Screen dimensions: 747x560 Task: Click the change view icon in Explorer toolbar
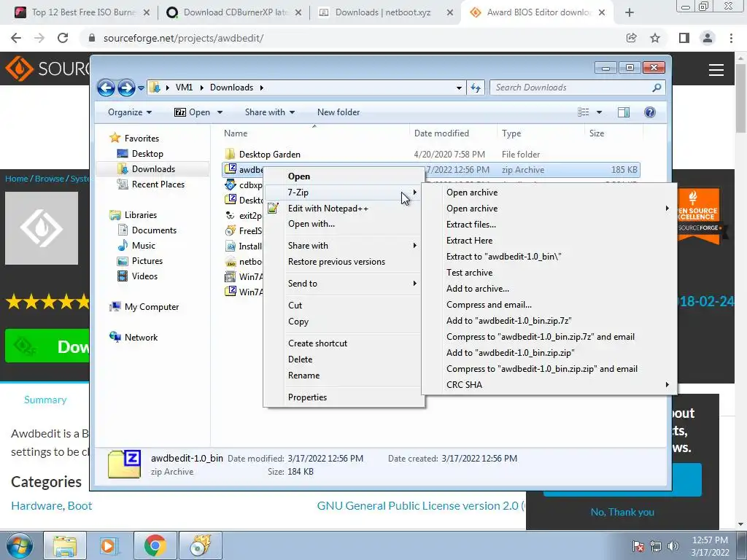pyautogui.click(x=583, y=112)
